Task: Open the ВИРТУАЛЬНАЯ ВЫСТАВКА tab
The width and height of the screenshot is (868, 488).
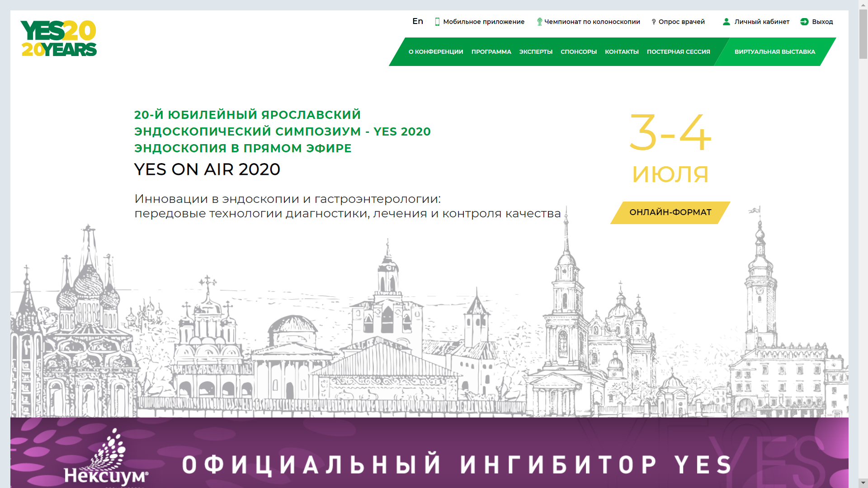Action: tap(774, 52)
